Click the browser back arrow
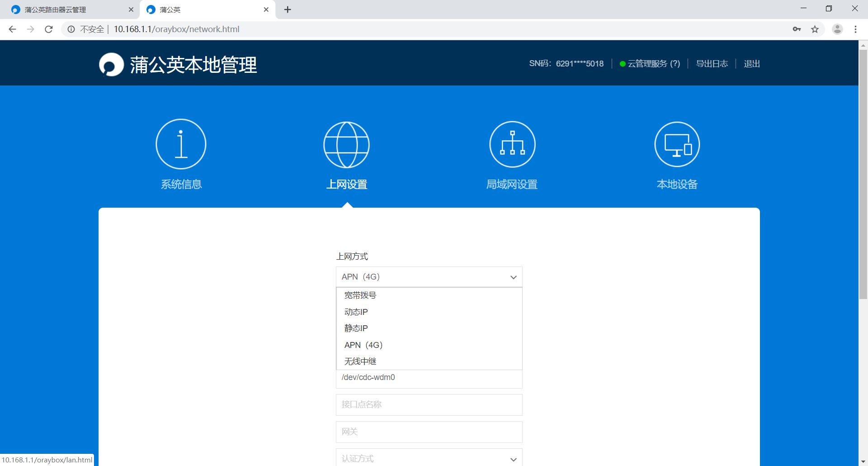Viewport: 868px width, 466px height. tap(12, 29)
